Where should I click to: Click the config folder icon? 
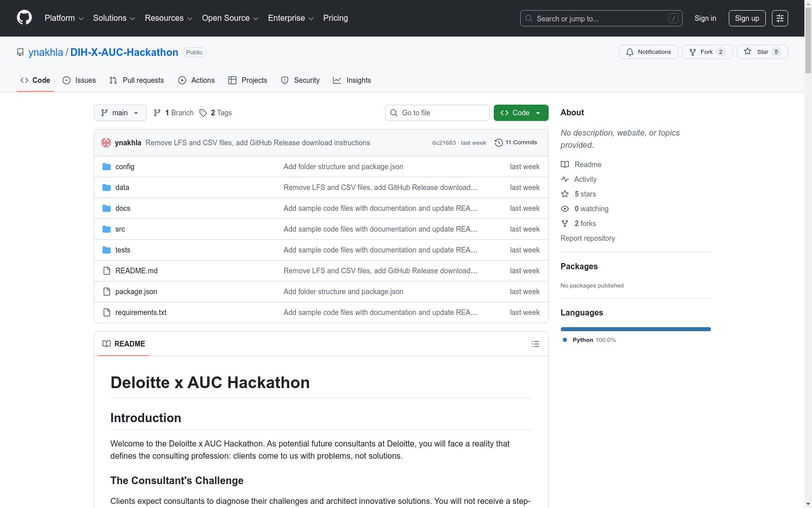pyautogui.click(x=107, y=167)
